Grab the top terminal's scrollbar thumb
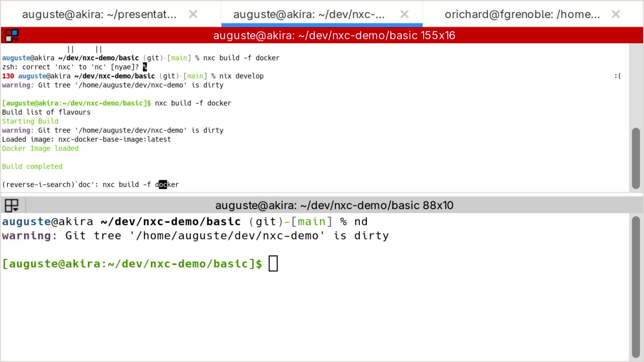 coord(636,158)
